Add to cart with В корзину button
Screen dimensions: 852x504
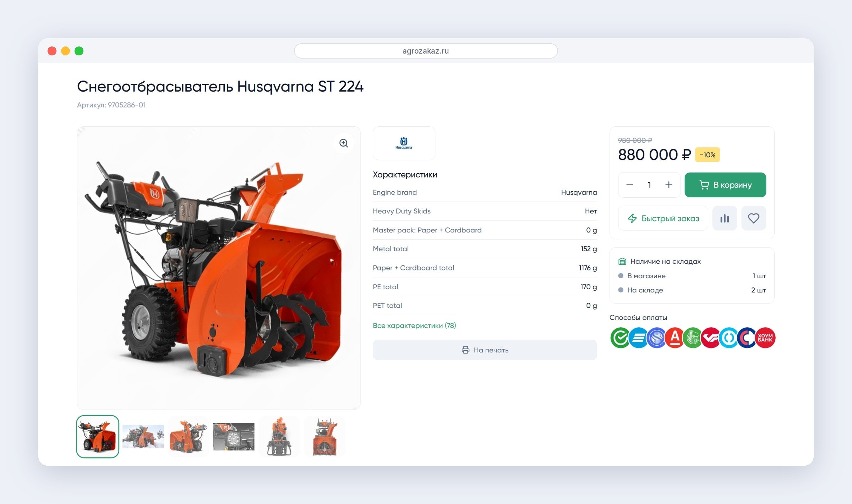[x=725, y=185]
